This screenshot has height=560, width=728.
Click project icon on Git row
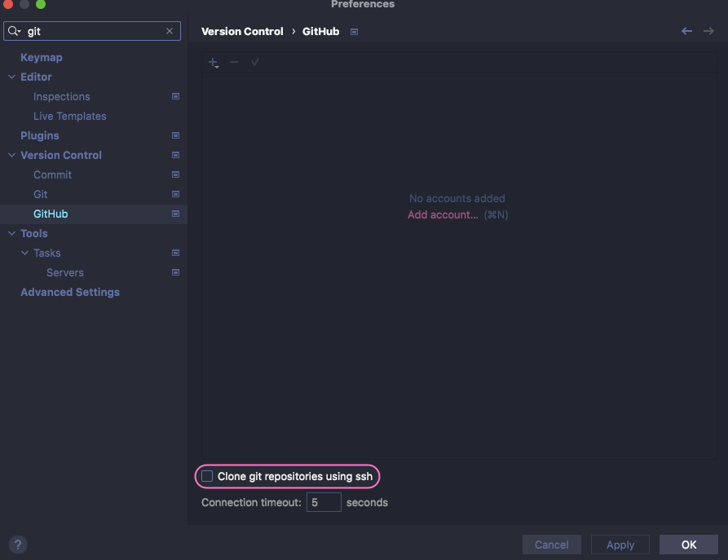pyautogui.click(x=175, y=194)
